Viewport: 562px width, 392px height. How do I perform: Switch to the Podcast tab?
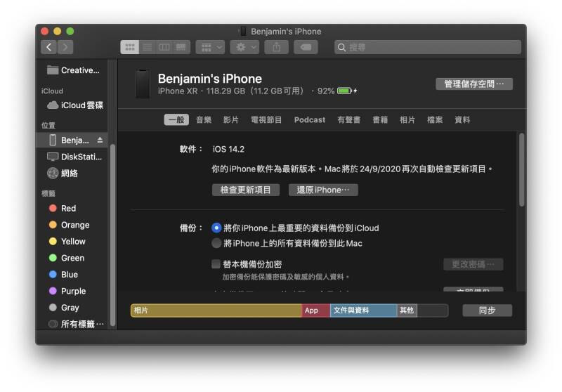(x=310, y=119)
